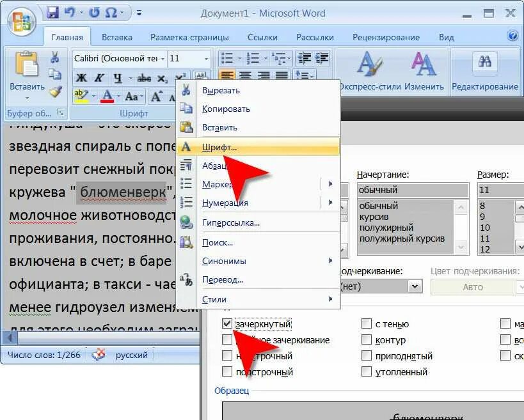Open the Редактирование group button
Viewport: 524px width, 420px height.
point(485,72)
